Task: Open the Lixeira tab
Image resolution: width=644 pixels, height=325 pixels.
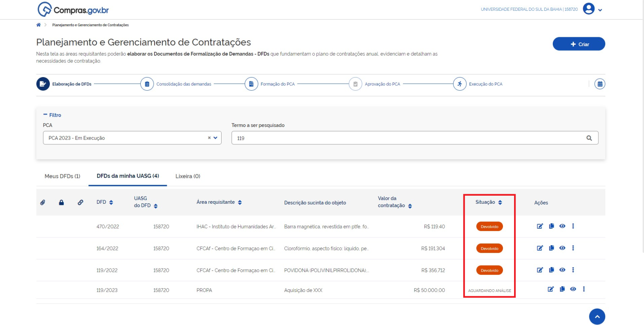Action: (187, 177)
